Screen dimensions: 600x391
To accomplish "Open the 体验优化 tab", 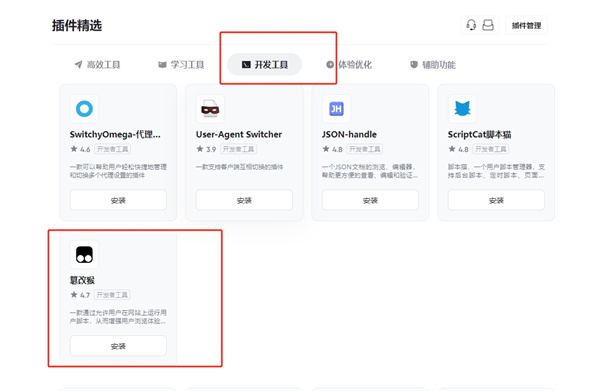I will pyautogui.click(x=349, y=65).
